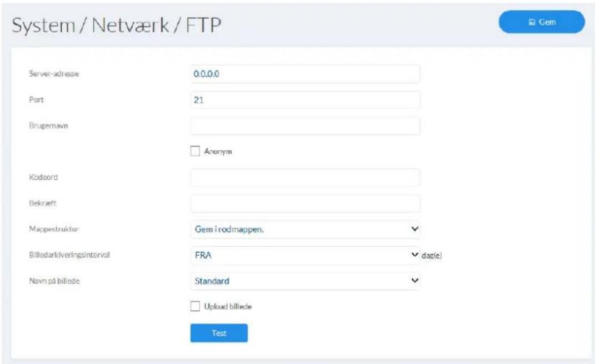Screen dimensions: 595x364
Task: Click the chevron arrow of Mappestruktur
Action: point(415,229)
